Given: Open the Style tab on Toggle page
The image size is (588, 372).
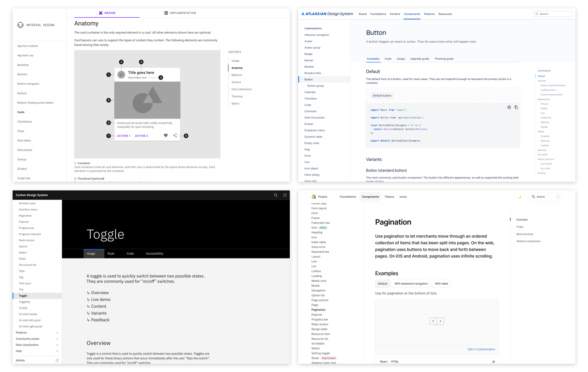Looking at the screenshot, I should (x=111, y=253).
